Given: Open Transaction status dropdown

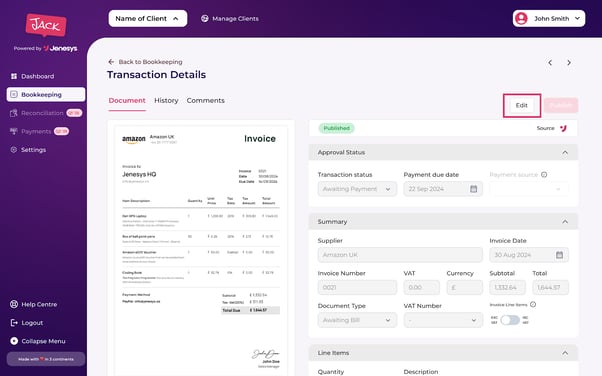Looking at the screenshot, I should (357, 189).
